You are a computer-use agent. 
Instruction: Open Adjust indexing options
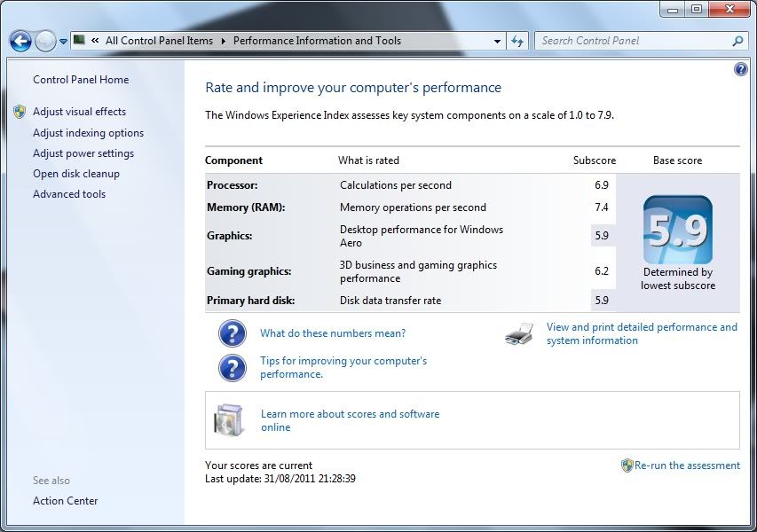(89, 133)
